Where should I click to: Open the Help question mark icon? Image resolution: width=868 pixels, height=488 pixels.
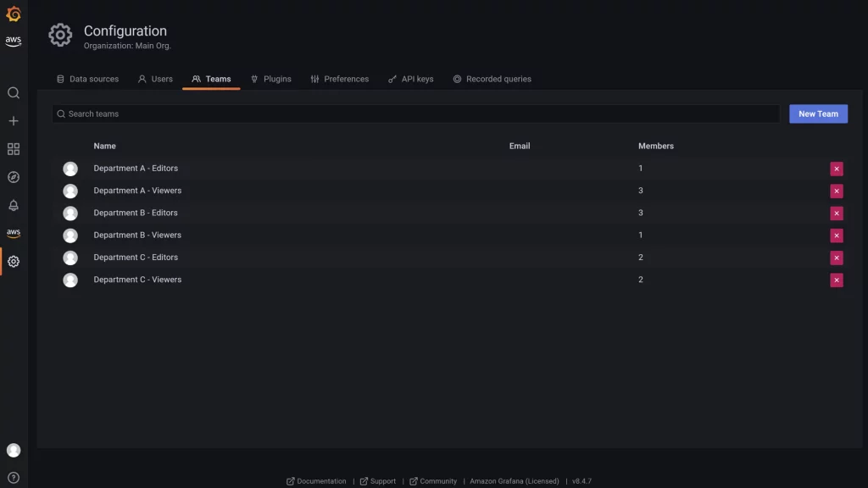pyautogui.click(x=13, y=475)
